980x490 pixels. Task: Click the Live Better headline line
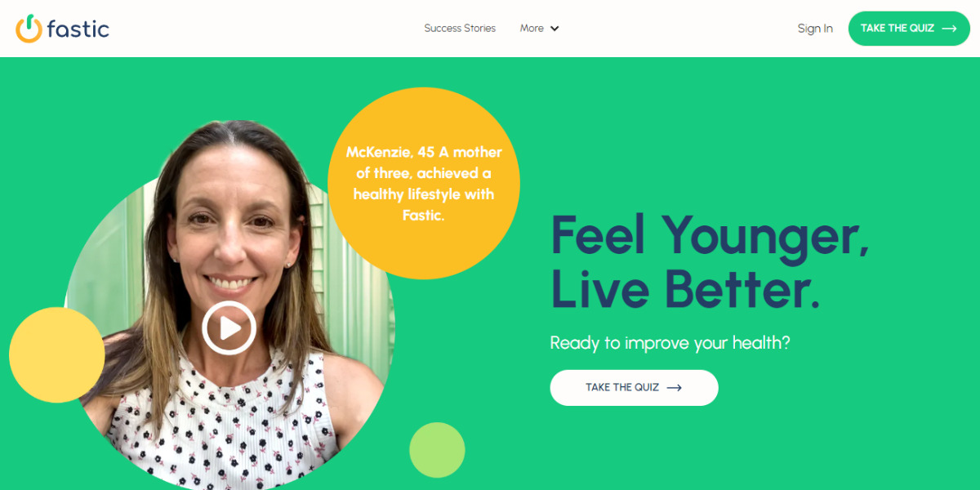pos(685,289)
